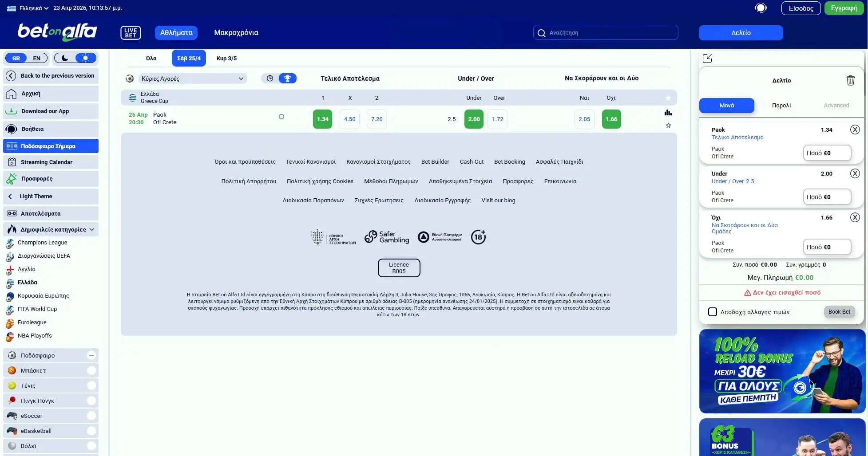Toggle the Μπάσκετ sport switch
The height and width of the screenshot is (456, 868).
(91, 370)
